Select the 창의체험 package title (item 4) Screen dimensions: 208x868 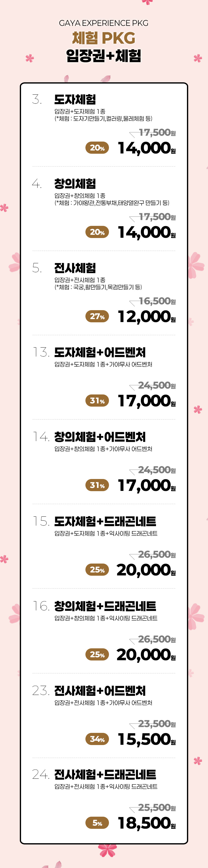pyautogui.click(x=75, y=184)
